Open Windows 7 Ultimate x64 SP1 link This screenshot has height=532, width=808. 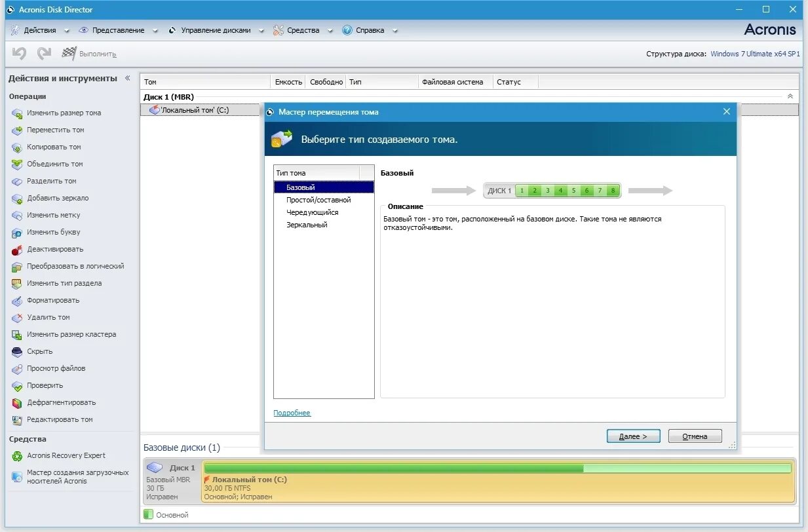tap(755, 54)
